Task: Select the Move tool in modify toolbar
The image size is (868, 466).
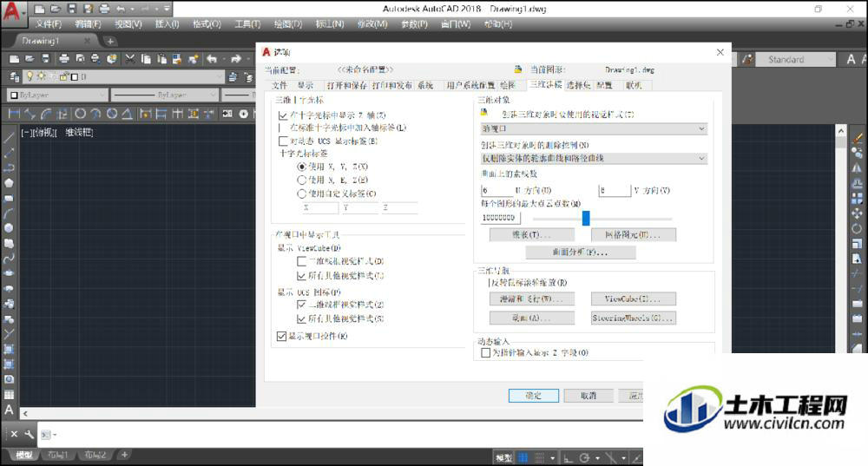Action: [857, 213]
